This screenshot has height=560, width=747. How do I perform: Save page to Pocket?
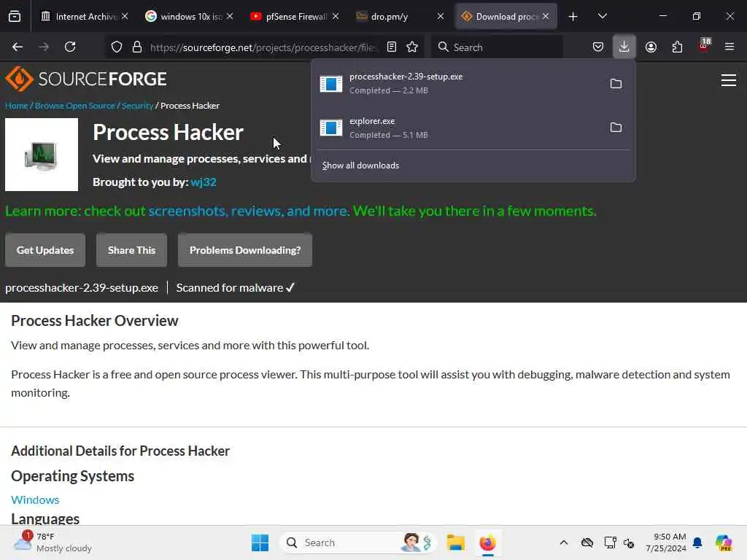[x=598, y=47]
